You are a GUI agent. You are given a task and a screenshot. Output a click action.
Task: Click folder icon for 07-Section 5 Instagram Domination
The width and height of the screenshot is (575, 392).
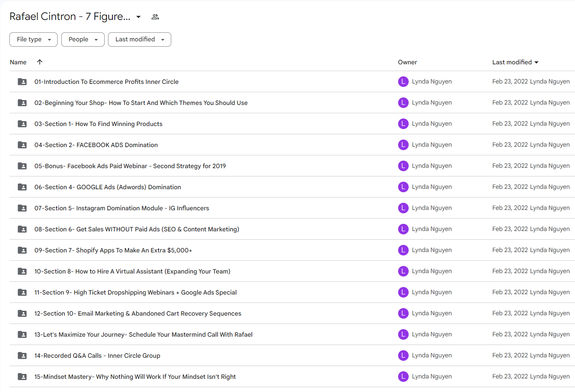click(x=22, y=208)
